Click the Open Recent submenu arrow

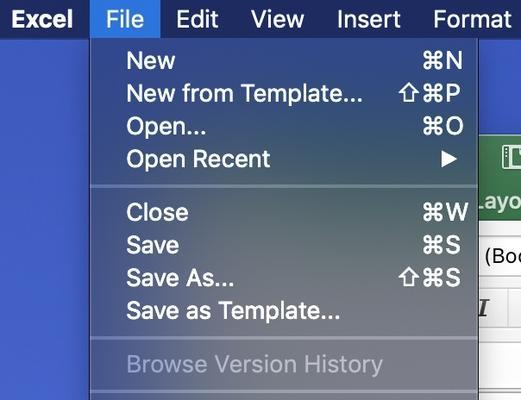(449, 159)
